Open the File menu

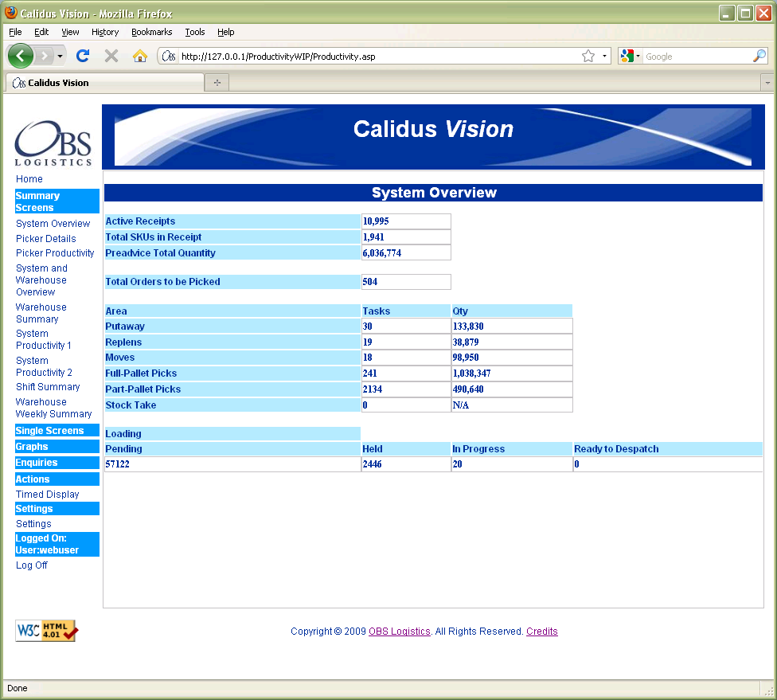pos(15,32)
